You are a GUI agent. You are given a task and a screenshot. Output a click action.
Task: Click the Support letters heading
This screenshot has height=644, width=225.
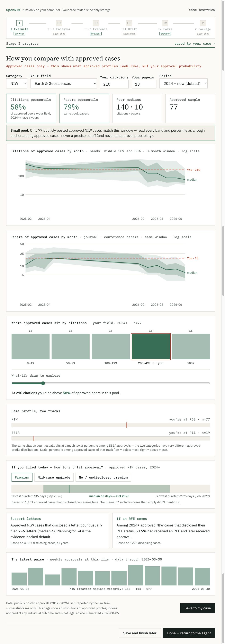click(x=26, y=519)
